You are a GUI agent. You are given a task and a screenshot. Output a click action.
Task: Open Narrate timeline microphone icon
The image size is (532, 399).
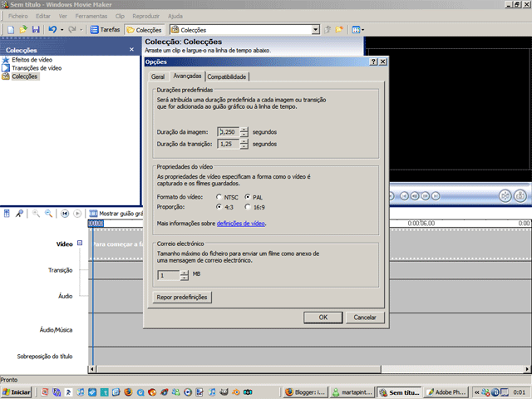[x=19, y=214]
